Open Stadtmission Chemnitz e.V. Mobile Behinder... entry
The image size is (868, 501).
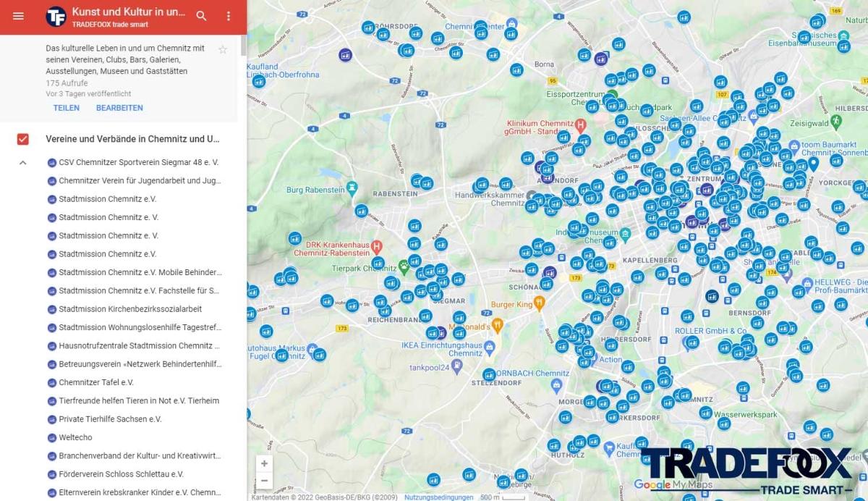pyautogui.click(x=140, y=272)
